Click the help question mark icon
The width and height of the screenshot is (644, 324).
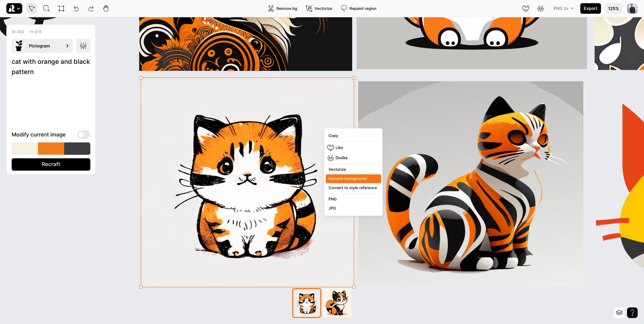pyautogui.click(x=632, y=312)
